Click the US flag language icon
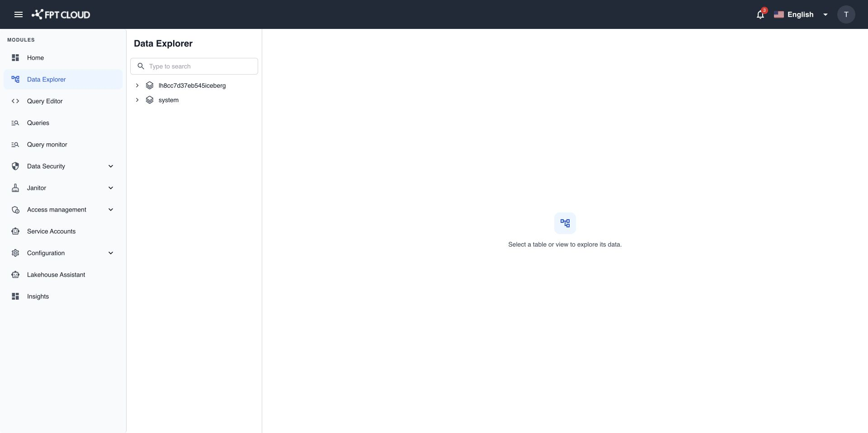The height and width of the screenshot is (433, 868). [x=778, y=14]
